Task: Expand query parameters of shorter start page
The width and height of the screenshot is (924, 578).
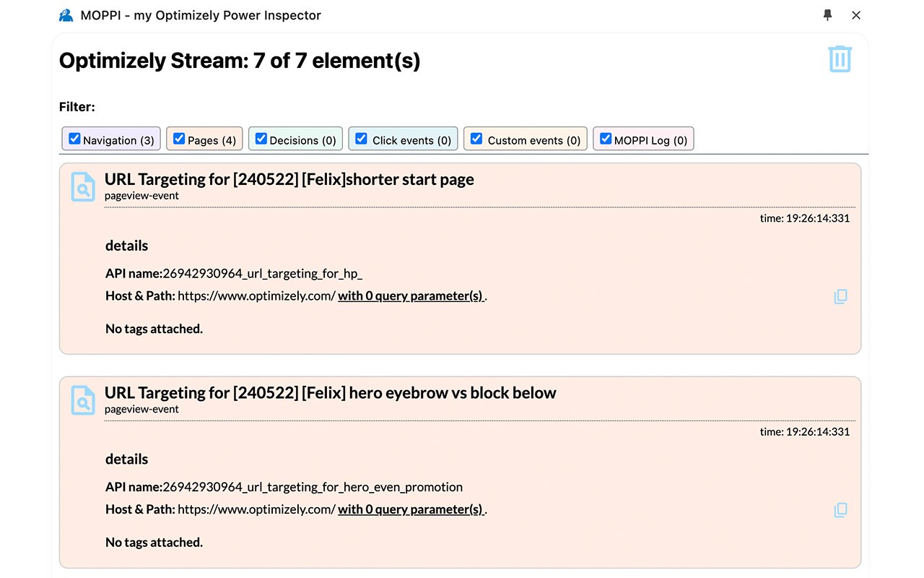Action: 411,296
